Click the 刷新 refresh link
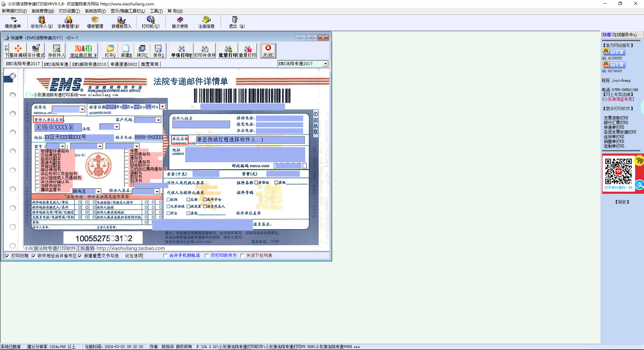Viewport: 644px width, 350px height. (x=622, y=202)
